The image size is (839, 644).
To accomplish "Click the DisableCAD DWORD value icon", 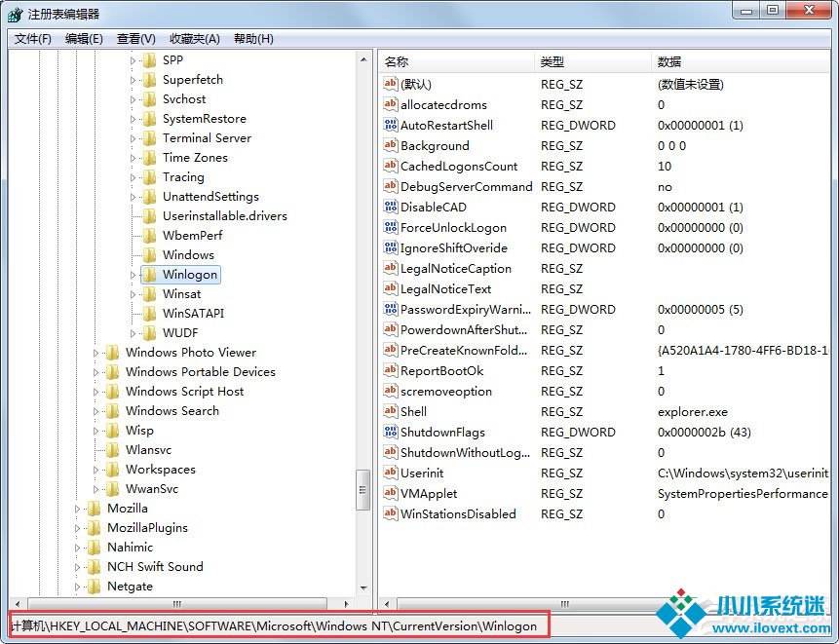I will (391, 207).
